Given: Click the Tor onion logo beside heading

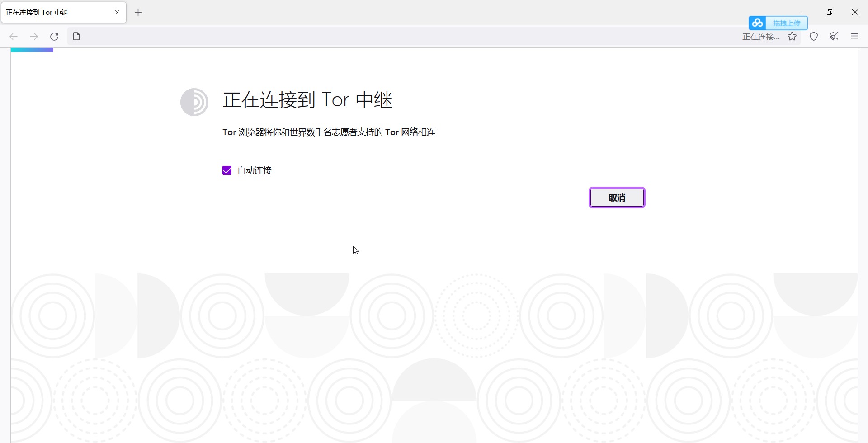Looking at the screenshot, I should tap(194, 102).
